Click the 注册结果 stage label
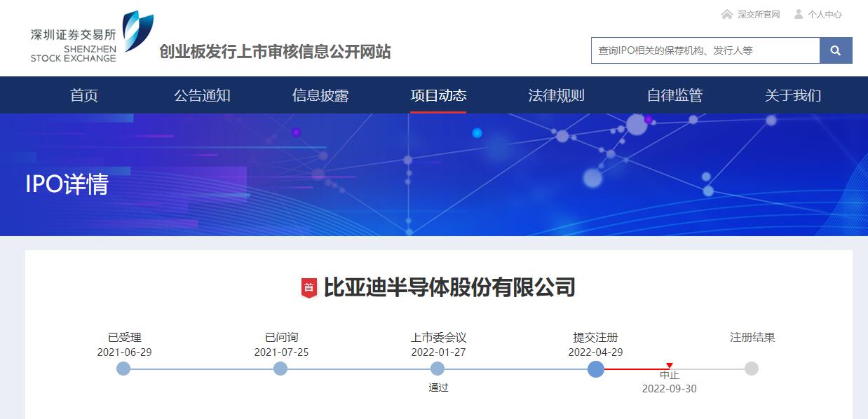Screen dimensions: 868x419 click(x=752, y=338)
